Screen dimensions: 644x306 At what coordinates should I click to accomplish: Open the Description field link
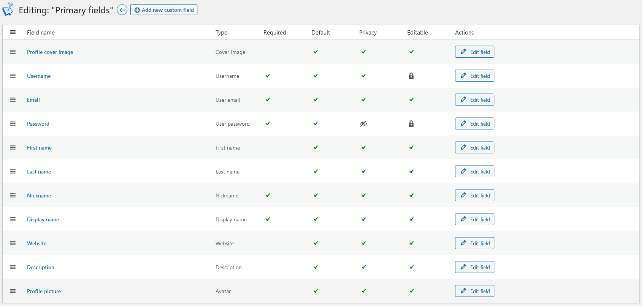point(41,267)
